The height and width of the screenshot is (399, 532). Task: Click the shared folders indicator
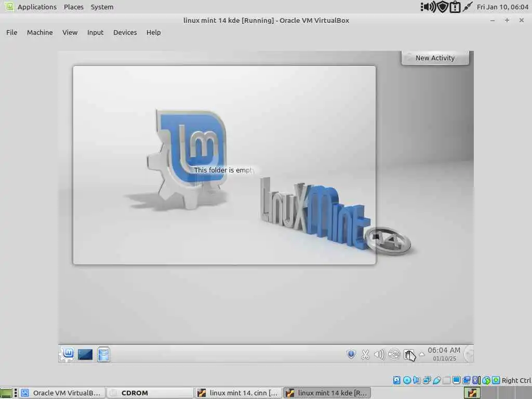click(446, 380)
